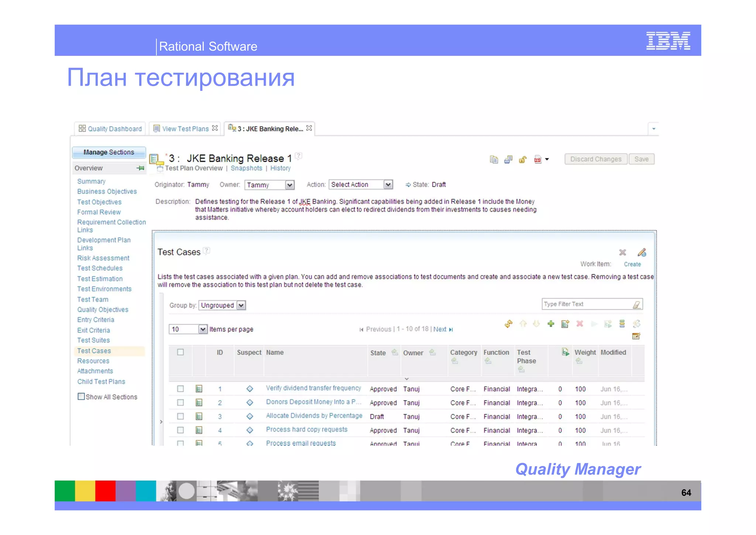Open Process hard copy requests test case

pyautogui.click(x=307, y=429)
